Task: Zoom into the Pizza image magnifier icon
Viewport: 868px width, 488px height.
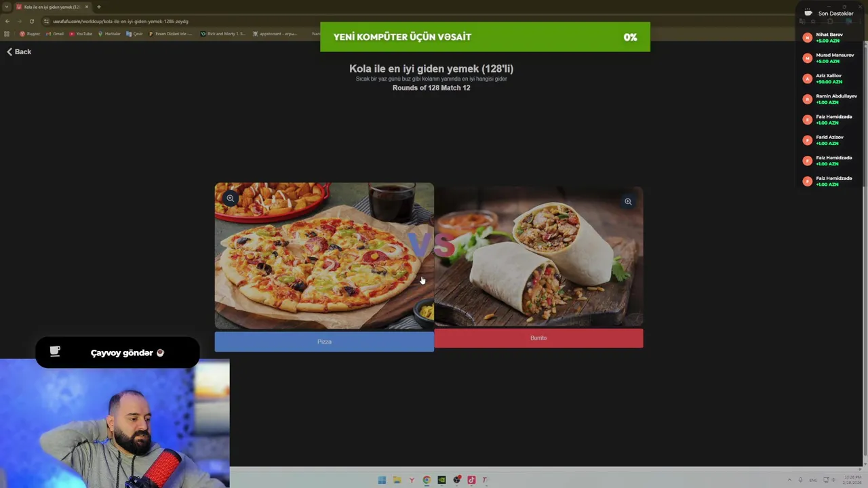Action: (x=231, y=199)
